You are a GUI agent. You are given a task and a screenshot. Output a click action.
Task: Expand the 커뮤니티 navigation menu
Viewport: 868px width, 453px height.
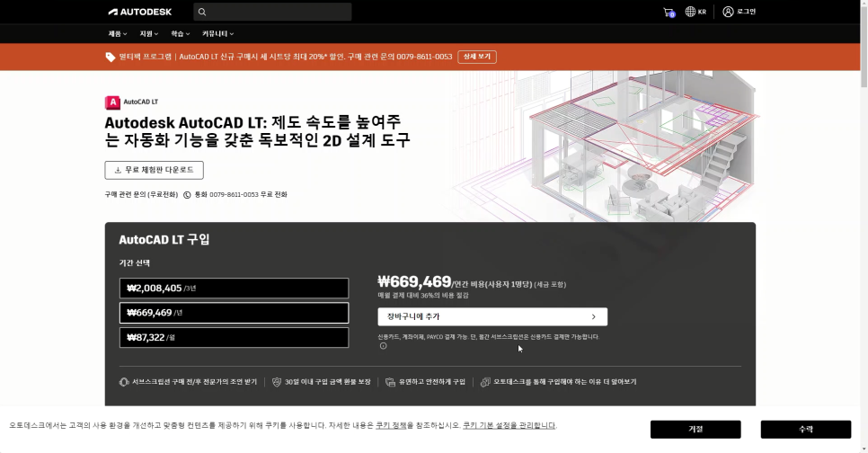(217, 34)
